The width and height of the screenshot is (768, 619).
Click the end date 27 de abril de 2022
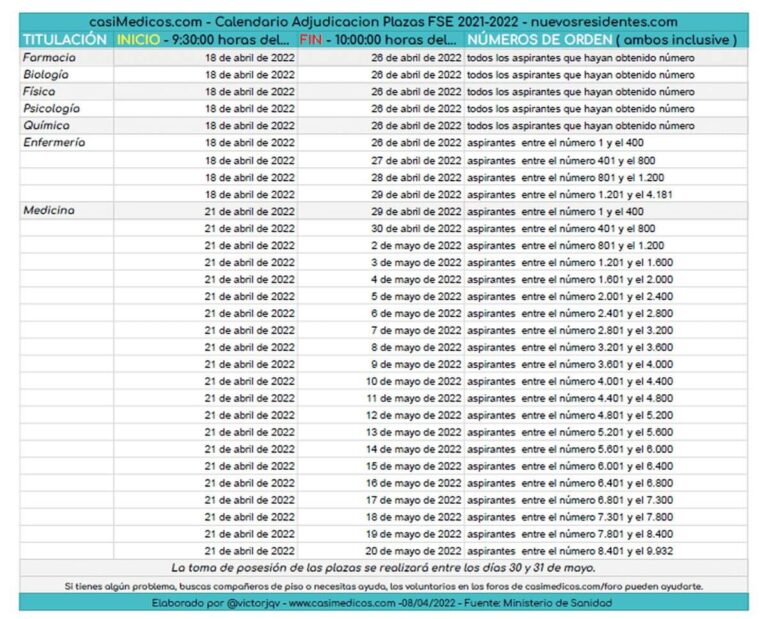pos(416,161)
